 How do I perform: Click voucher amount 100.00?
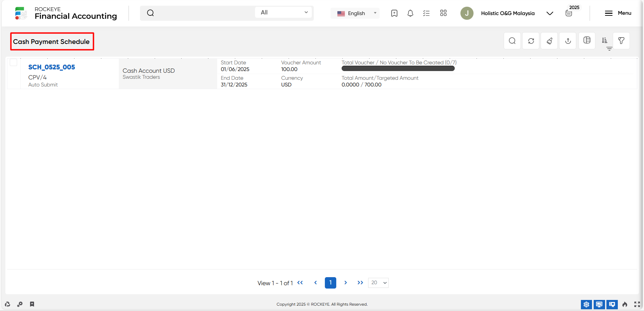[x=289, y=69]
